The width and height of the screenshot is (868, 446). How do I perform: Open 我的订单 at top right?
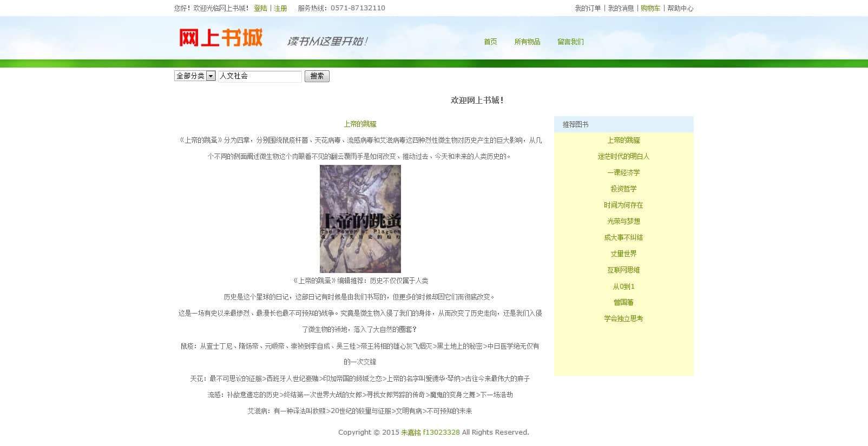(x=588, y=8)
